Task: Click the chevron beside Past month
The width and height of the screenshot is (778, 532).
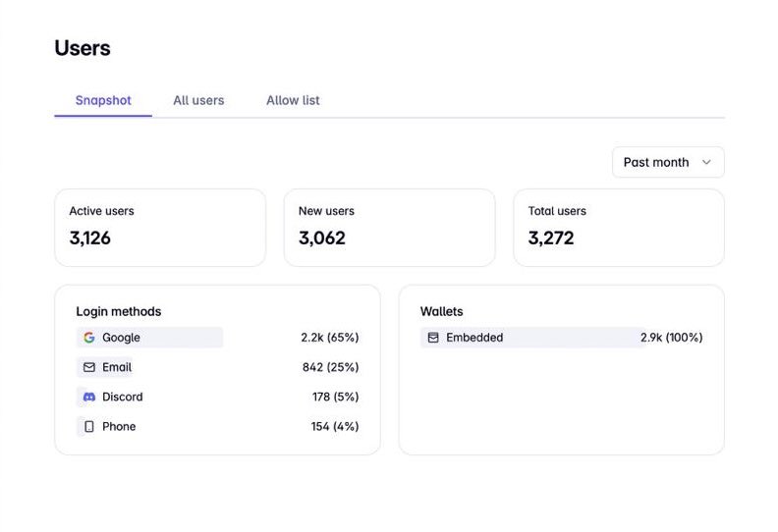Action: coord(706,162)
